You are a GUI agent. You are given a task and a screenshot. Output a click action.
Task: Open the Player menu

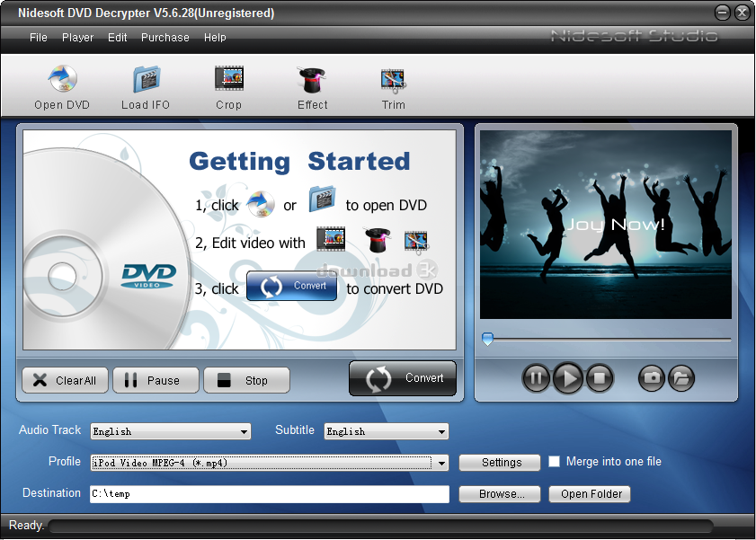point(77,38)
